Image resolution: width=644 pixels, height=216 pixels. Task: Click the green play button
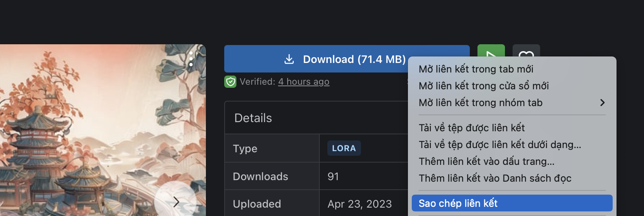pyautogui.click(x=491, y=52)
